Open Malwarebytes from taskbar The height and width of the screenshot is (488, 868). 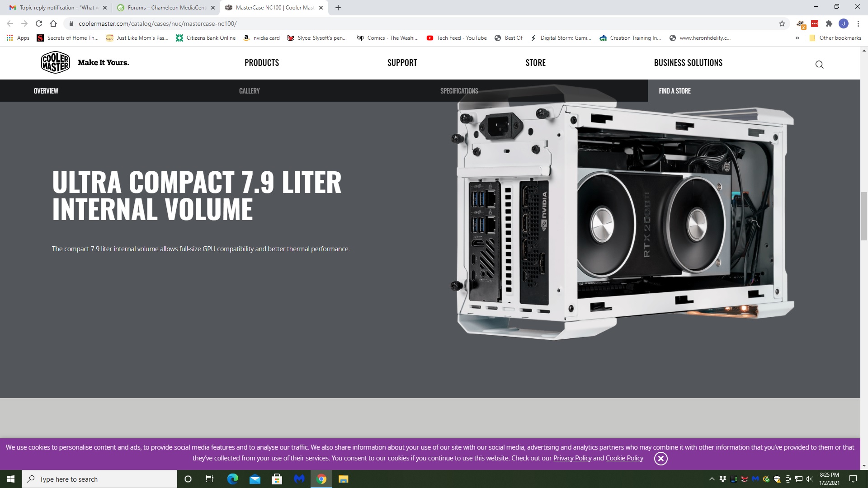(x=299, y=479)
